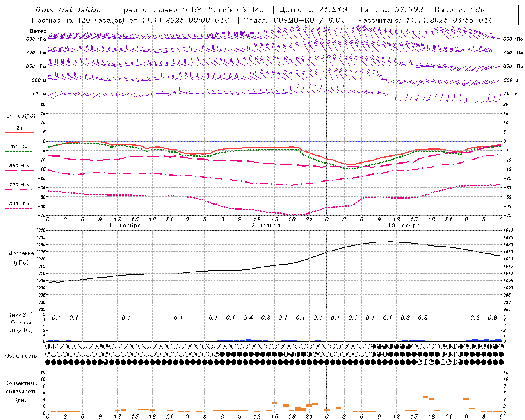Click the Ветер panel label
The width and height of the screenshot is (525, 420).
point(38,31)
